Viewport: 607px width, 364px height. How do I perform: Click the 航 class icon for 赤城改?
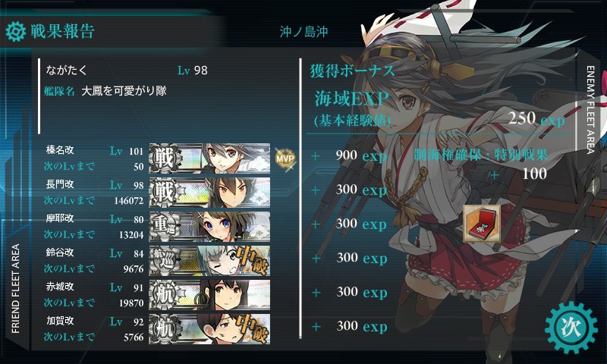click(x=165, y=294)
